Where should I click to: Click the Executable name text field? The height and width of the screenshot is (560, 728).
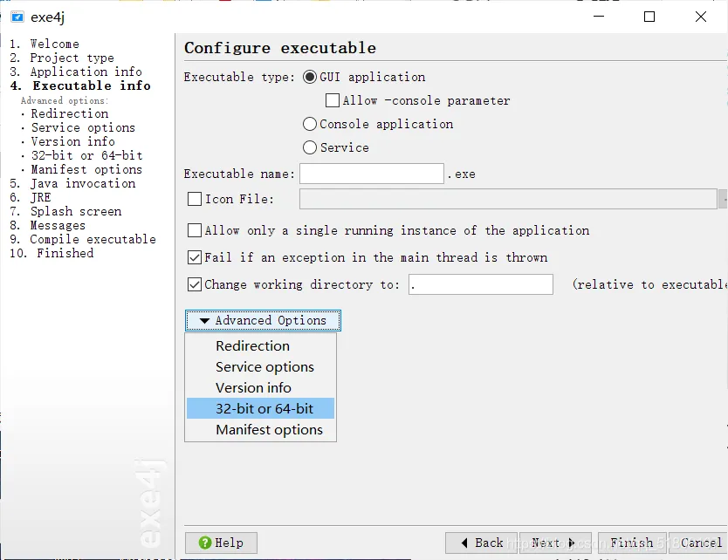371,174
